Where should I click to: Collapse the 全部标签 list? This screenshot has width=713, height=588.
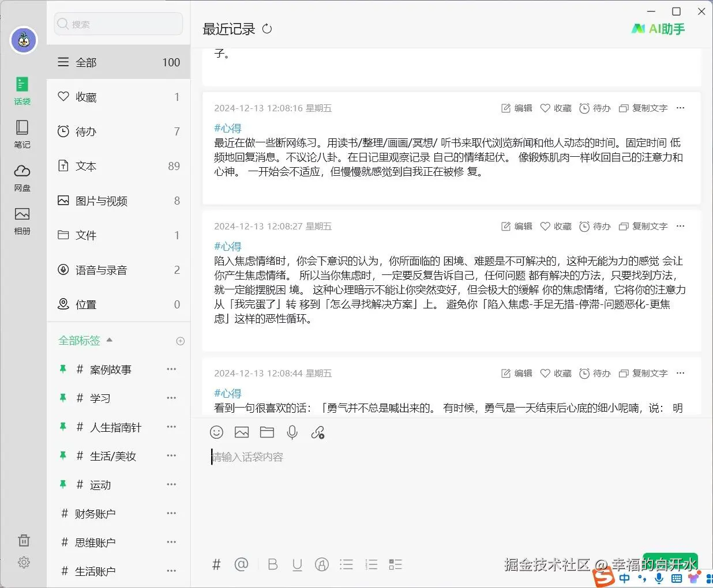pos(85,341)
